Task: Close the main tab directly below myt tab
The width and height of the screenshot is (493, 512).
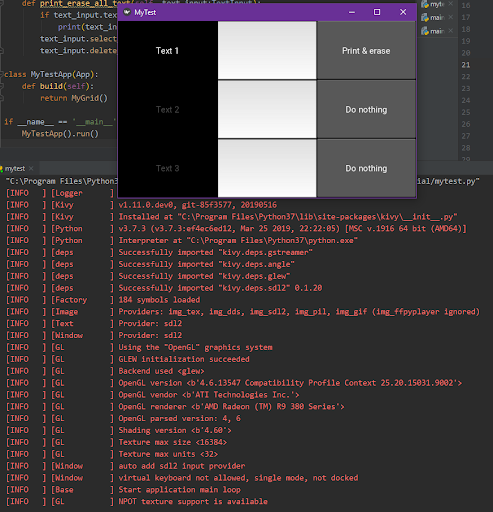Action: [x=450, y=17]
